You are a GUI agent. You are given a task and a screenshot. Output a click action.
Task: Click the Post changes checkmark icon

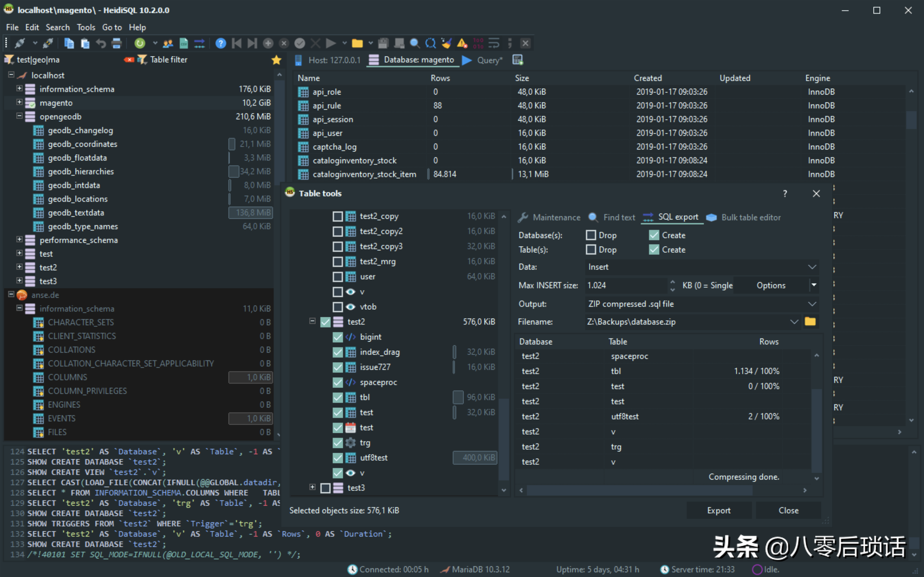pos(300,43)
